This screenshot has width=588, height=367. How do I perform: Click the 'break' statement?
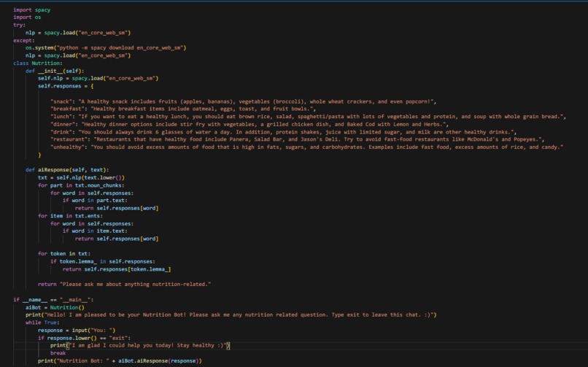click(x=58, y=352)
